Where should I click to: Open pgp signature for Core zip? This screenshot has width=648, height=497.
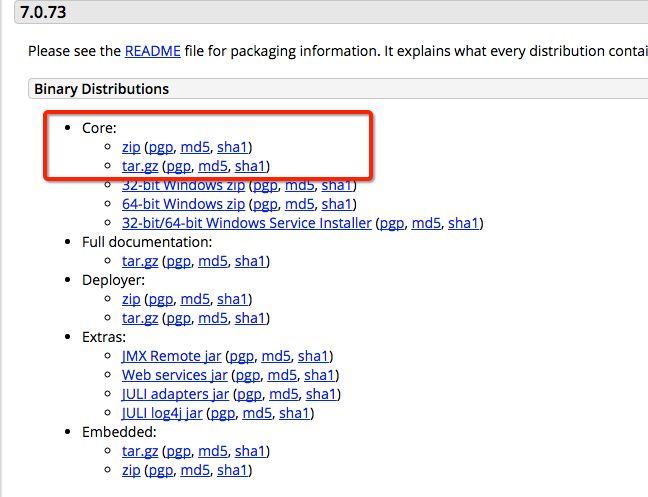161,147
